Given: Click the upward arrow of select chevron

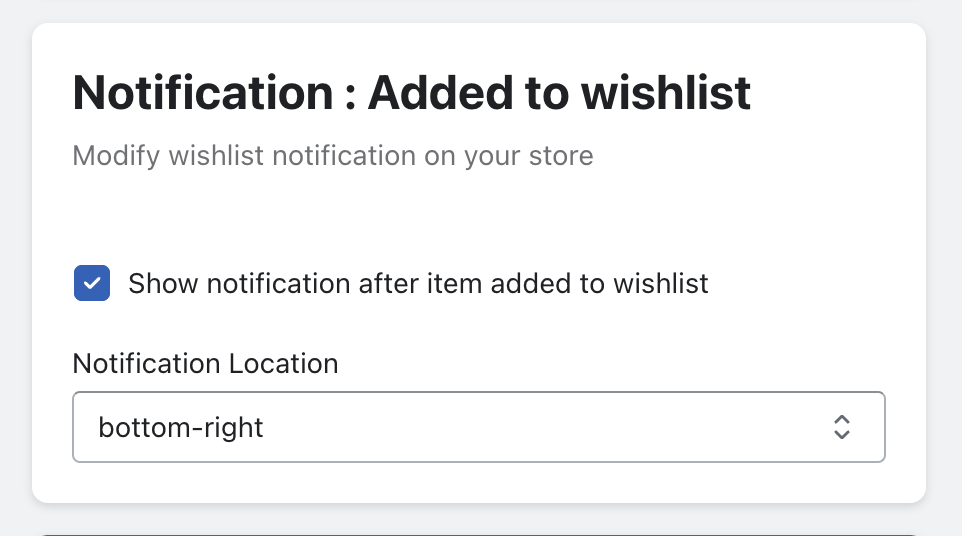Looking at the screenshot, I should [842, 419].
